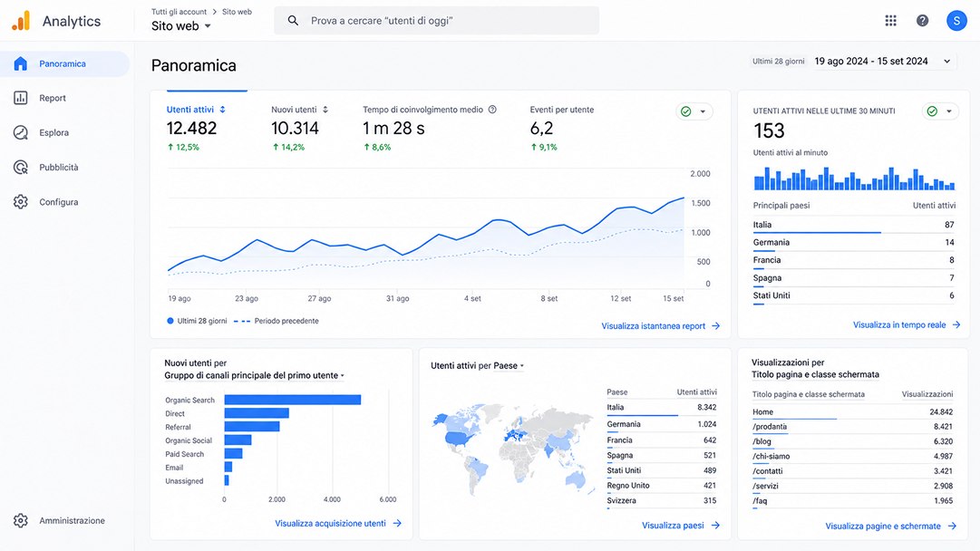Open the Google apps grid

click(890, 21)
